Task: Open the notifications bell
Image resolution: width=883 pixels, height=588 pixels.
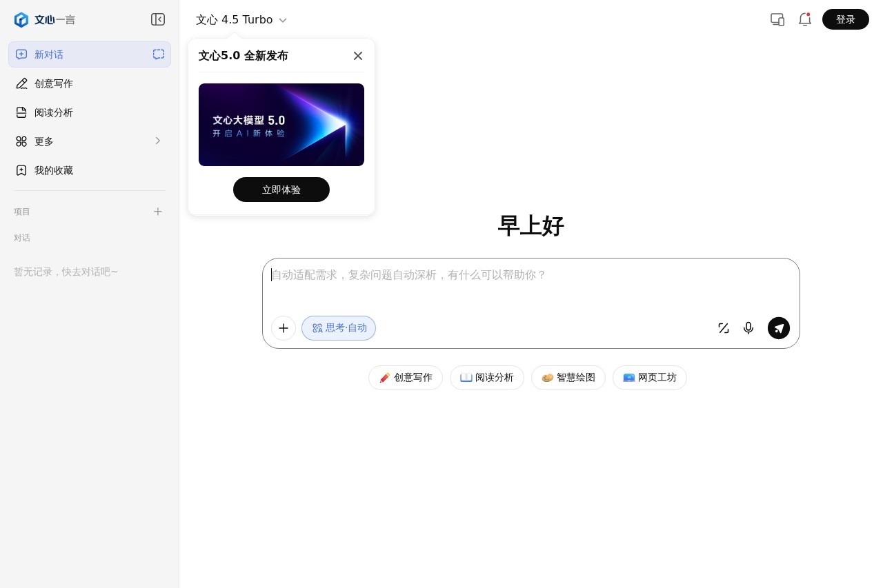Action: [804, 19]
